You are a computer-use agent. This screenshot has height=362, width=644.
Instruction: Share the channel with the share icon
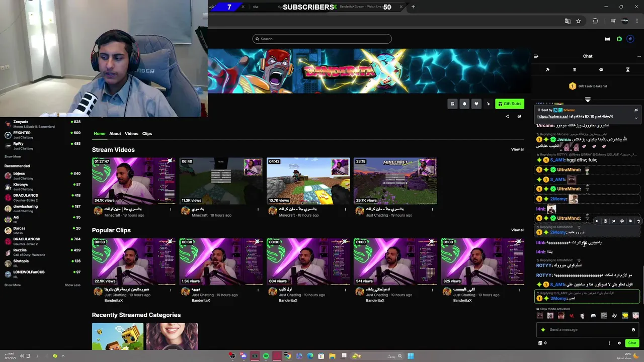point(507,117)
